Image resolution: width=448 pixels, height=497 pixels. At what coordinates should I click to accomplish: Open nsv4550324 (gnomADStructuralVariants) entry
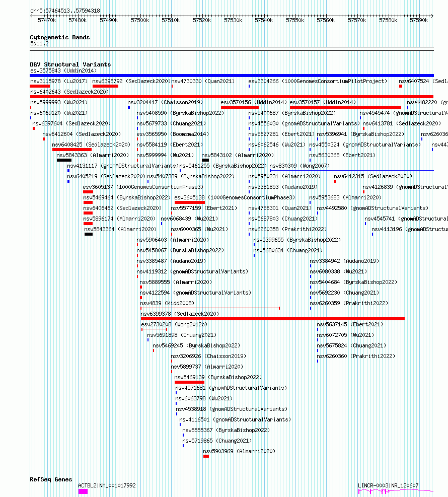(x=365, y=145)
